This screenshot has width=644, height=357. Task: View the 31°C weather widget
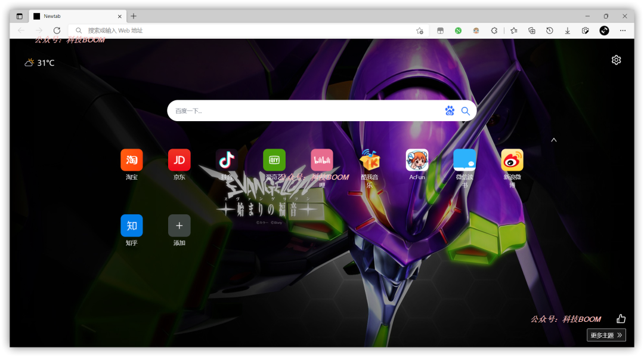(x=39, y=63)
